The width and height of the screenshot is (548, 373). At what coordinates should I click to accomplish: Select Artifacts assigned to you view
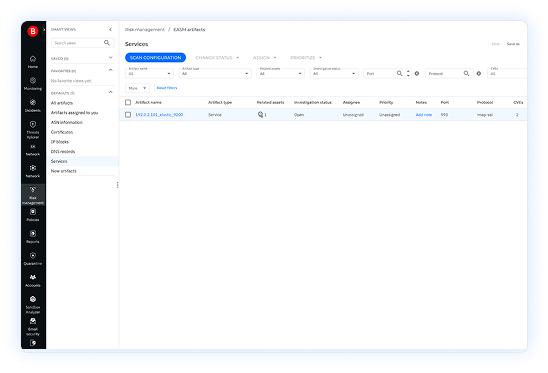74,113
